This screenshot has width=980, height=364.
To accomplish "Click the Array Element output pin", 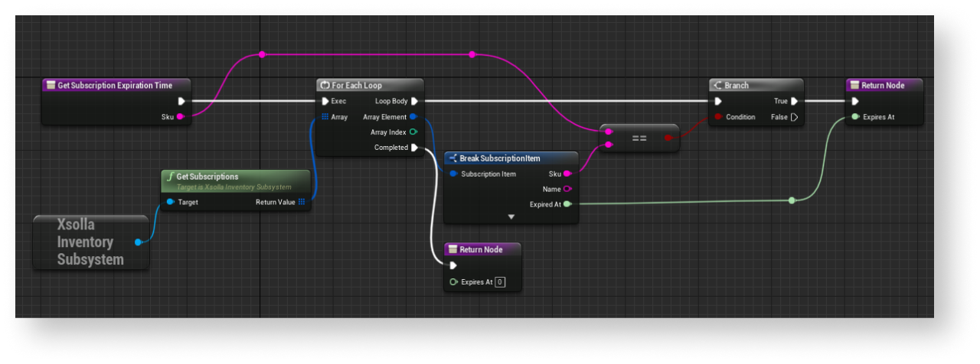I will 413,117.
